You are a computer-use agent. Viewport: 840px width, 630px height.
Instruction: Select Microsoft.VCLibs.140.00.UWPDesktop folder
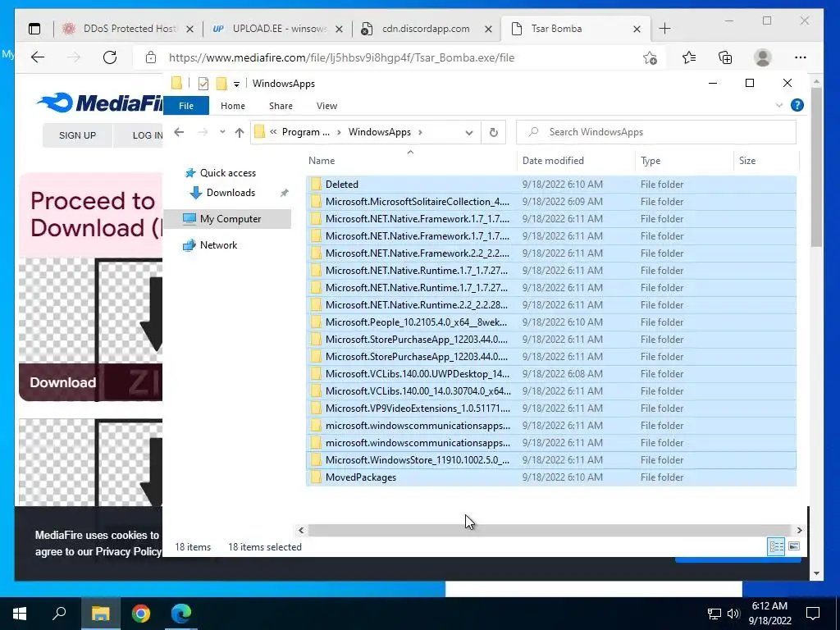click(550, 374)
